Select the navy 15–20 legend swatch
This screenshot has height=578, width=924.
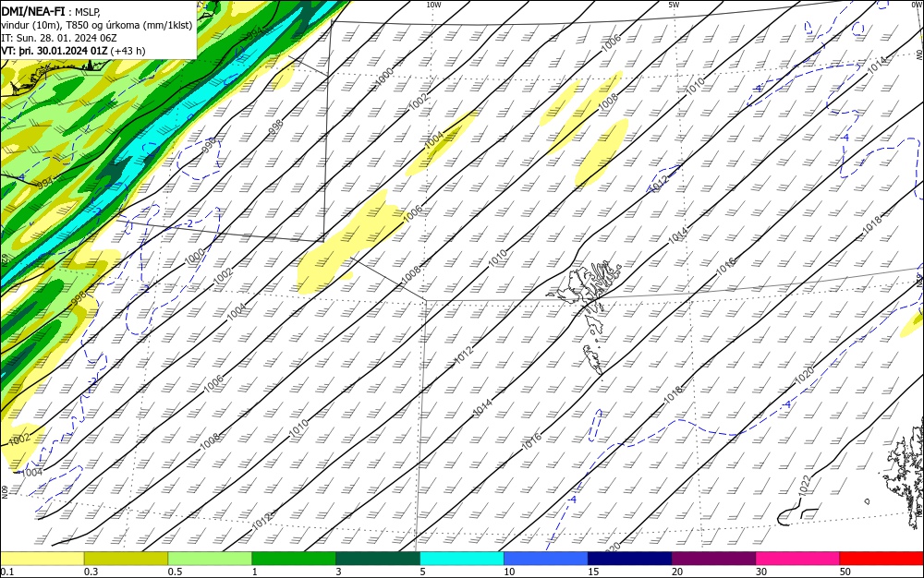click(x=630, y=559)
